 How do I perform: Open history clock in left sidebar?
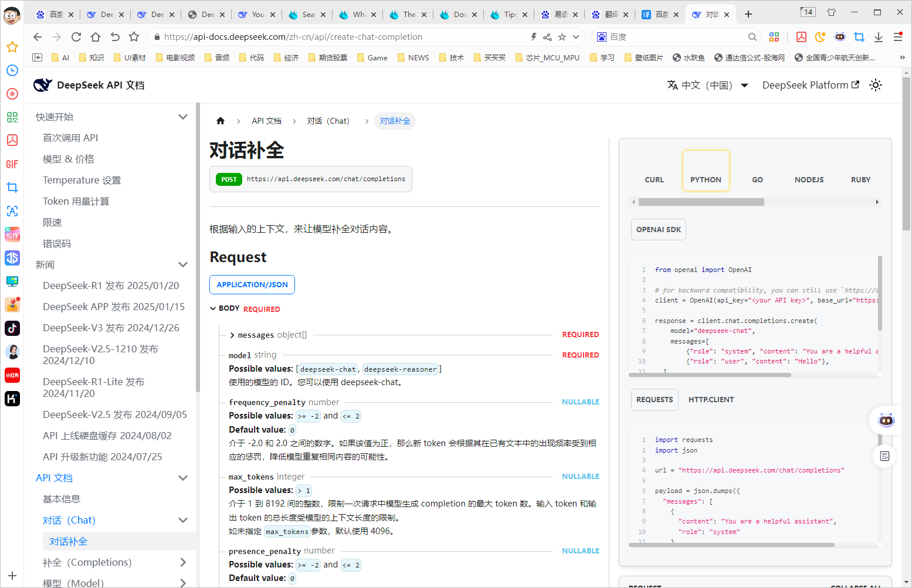point(12,70)
